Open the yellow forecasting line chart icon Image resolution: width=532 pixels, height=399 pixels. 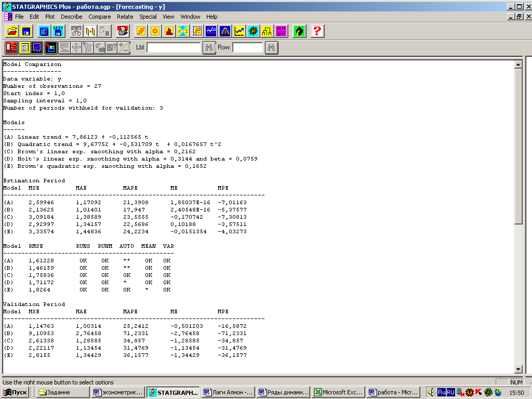coord(239,31)
